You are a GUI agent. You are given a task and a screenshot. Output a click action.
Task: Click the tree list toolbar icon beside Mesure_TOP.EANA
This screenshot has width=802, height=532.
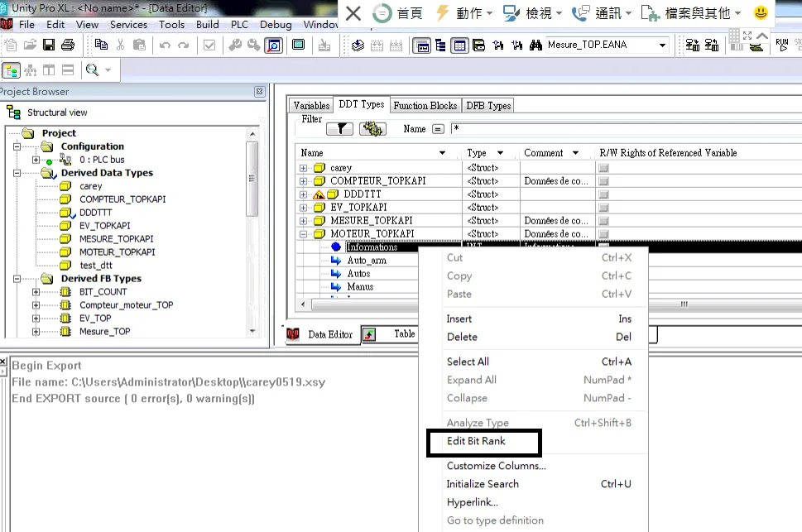click(440, 46)
